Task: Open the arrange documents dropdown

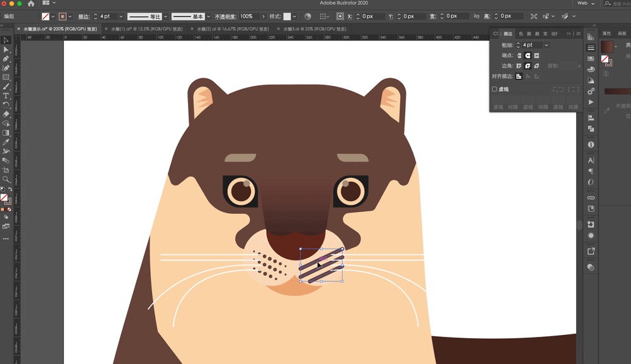Action: click(x=49, y=3)
